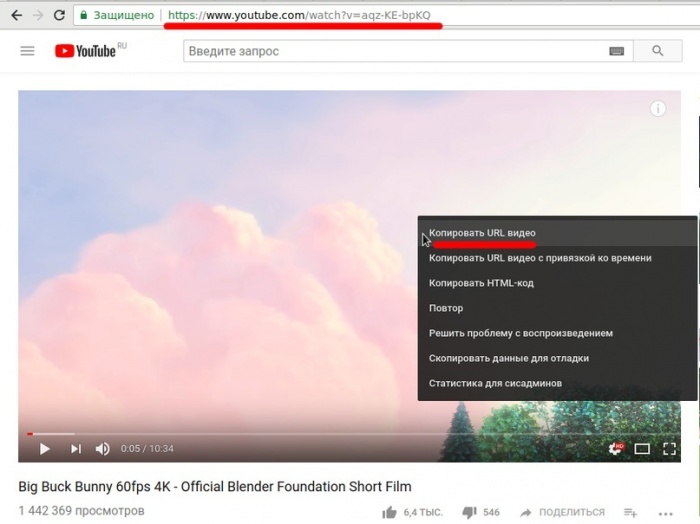Reload the page with the refresh icon
700x524 pixels.
click(x=59, y=15)
